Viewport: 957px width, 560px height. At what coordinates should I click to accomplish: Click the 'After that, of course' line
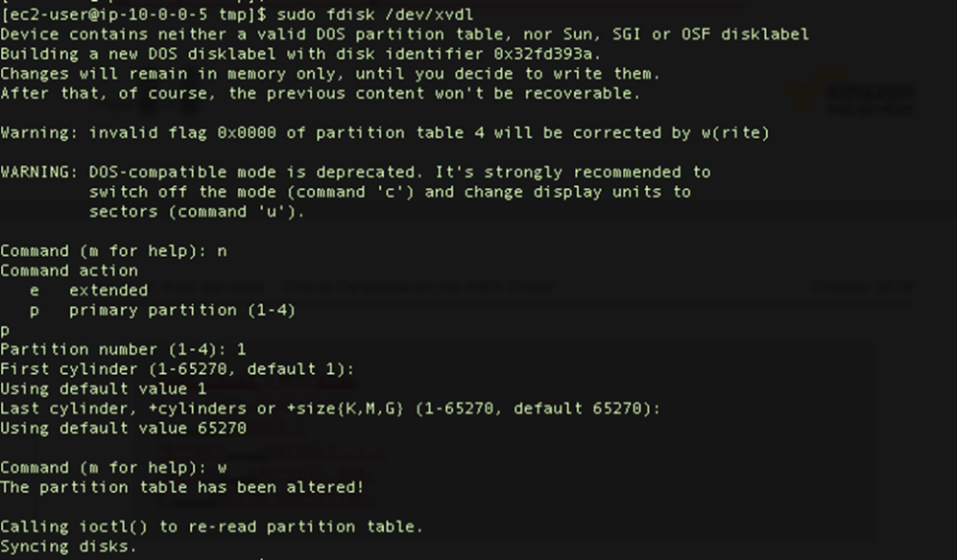click(x=320, y=93)
